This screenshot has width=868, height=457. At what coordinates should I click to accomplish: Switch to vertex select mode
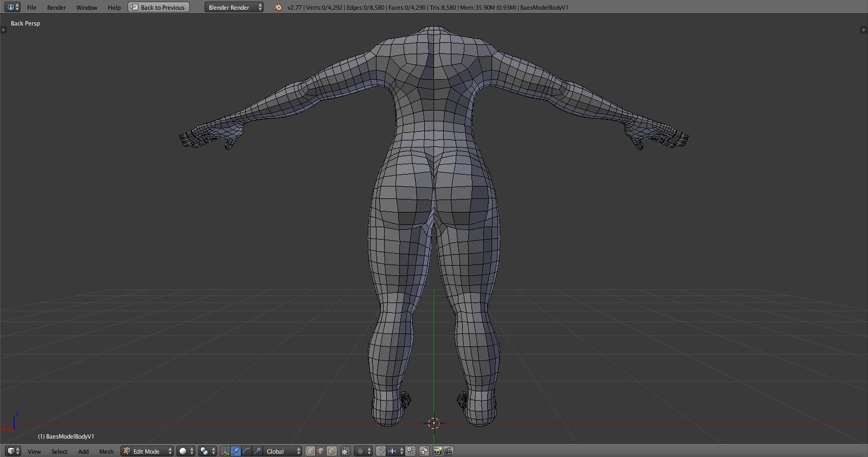tap(310, 451)
